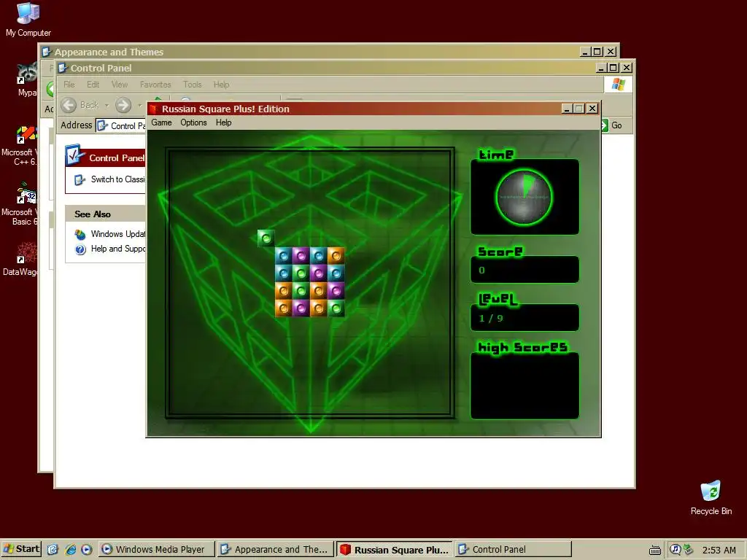Open the Back history dropdown arrow
This screenshot has height=560, width=747.
click(x=107, y=105)
